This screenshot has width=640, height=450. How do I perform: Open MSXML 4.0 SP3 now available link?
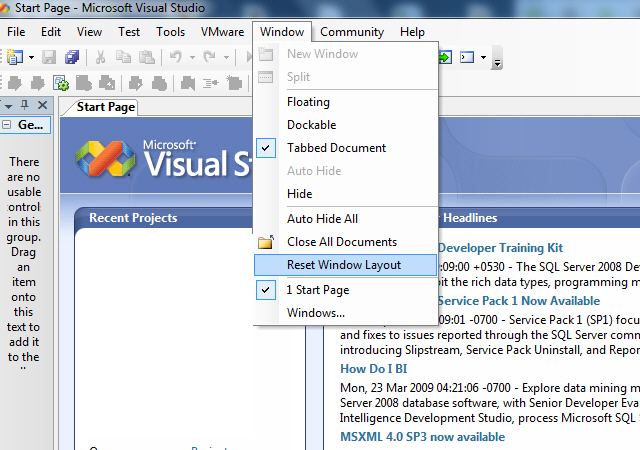click(x=422, y=437)
